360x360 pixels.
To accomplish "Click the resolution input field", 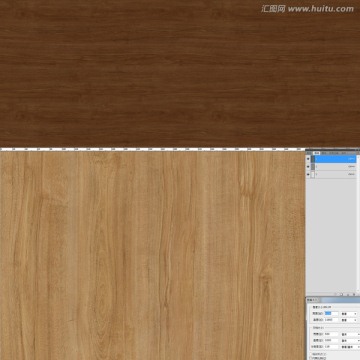I will [x=331, y=347].
